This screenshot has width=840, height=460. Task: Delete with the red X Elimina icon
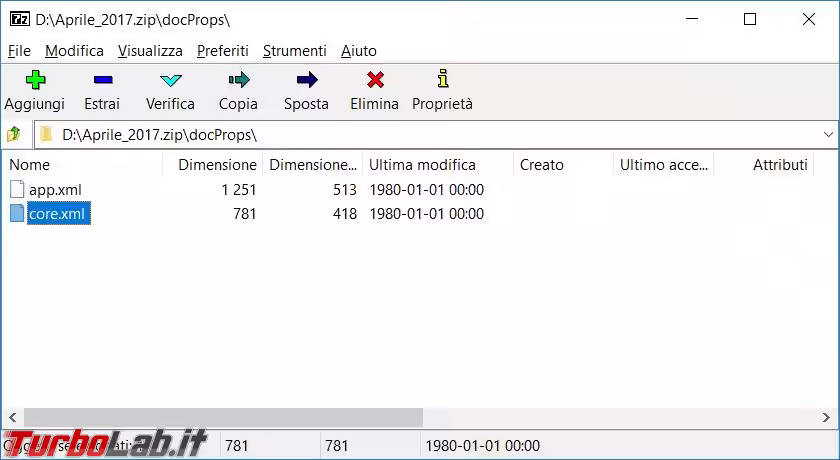(374, 81)
